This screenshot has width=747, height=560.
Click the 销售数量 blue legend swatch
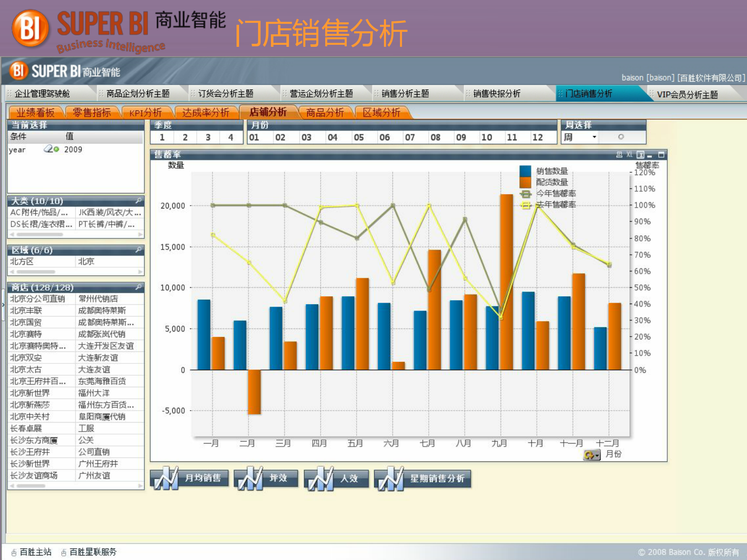[x=525, y=171]
